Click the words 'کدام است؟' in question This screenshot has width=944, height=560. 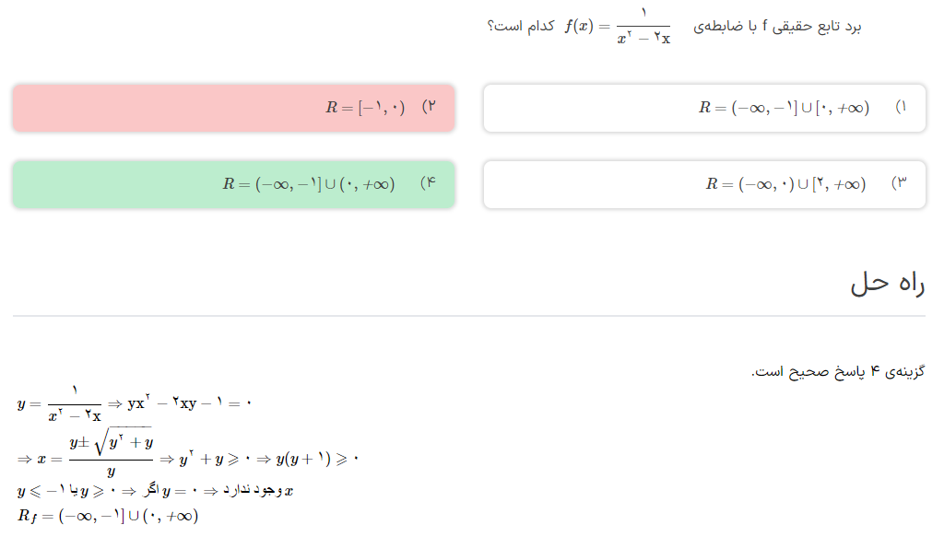pyautogui.click(x=521, y=27)
